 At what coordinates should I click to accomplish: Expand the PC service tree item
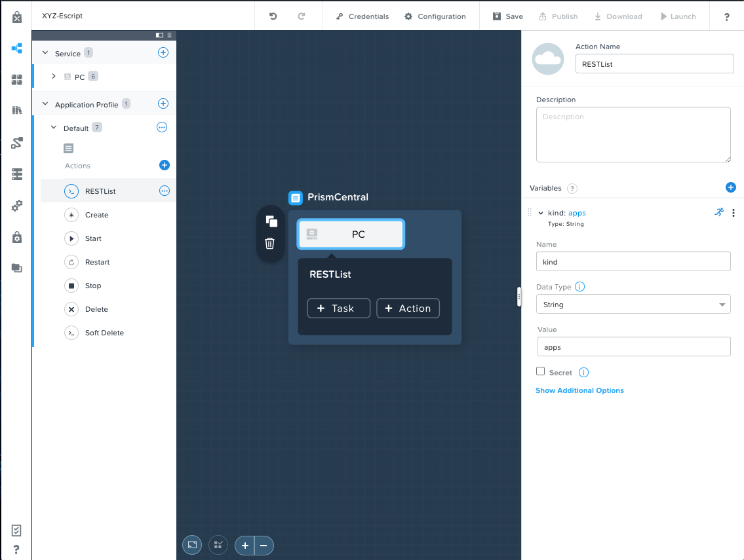(x=54, y=76)
